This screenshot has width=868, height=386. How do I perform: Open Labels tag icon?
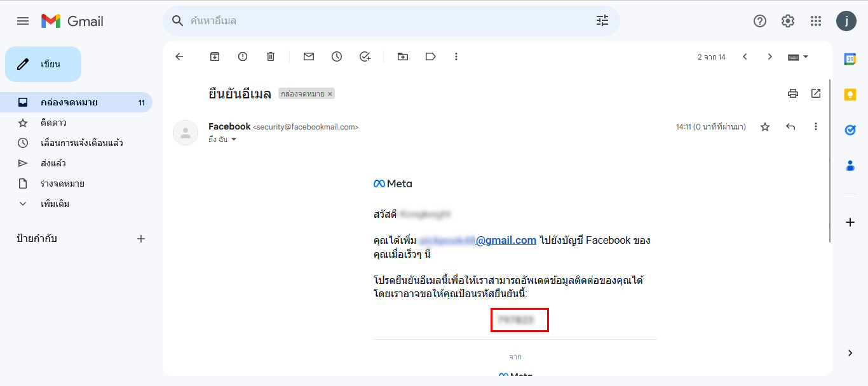(x=431, y=57)
